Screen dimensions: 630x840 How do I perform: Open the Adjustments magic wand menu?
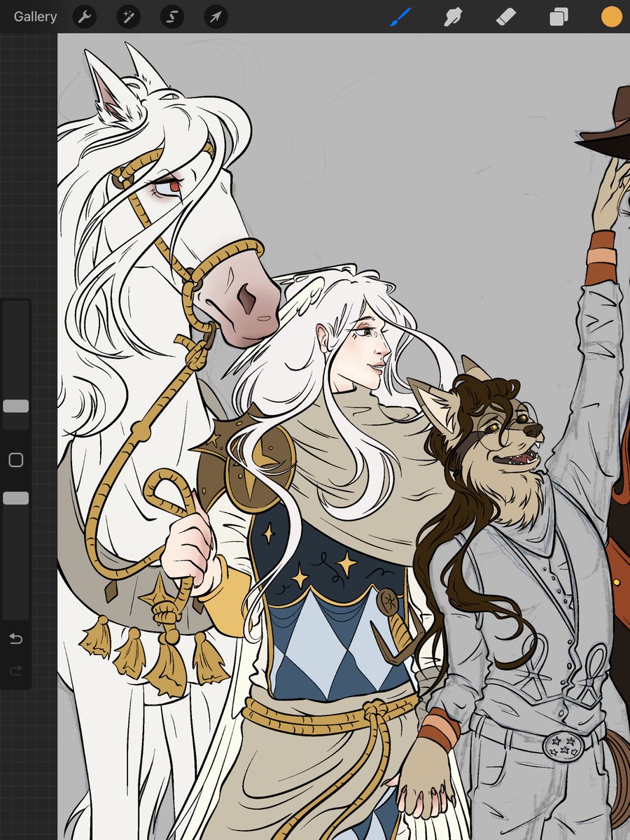point(128,17)
